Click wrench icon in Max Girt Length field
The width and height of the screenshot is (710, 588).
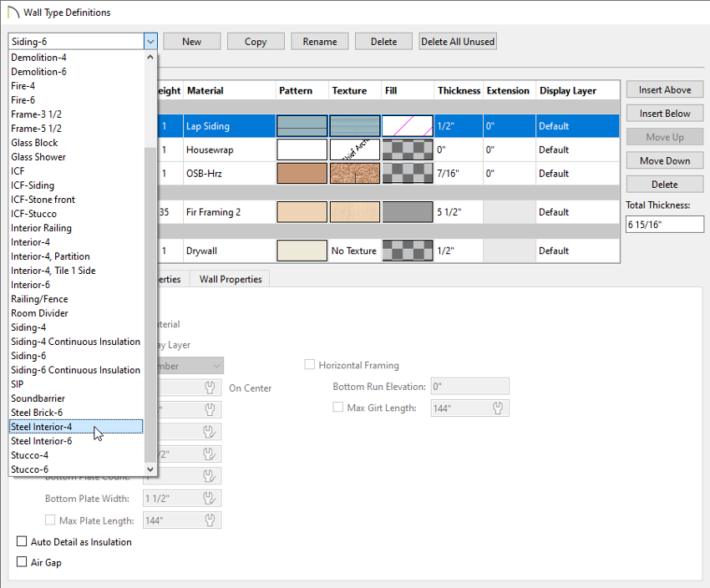point(498,408)
